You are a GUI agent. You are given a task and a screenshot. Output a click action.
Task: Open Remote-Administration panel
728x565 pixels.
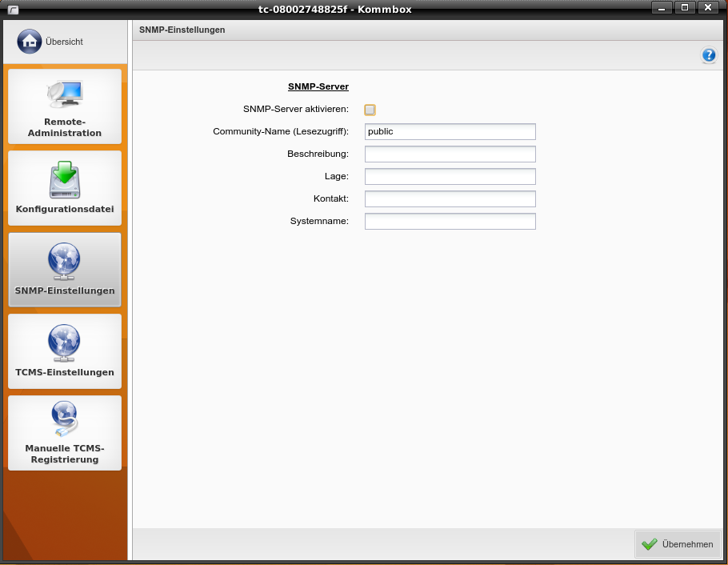tap(65, 106)
